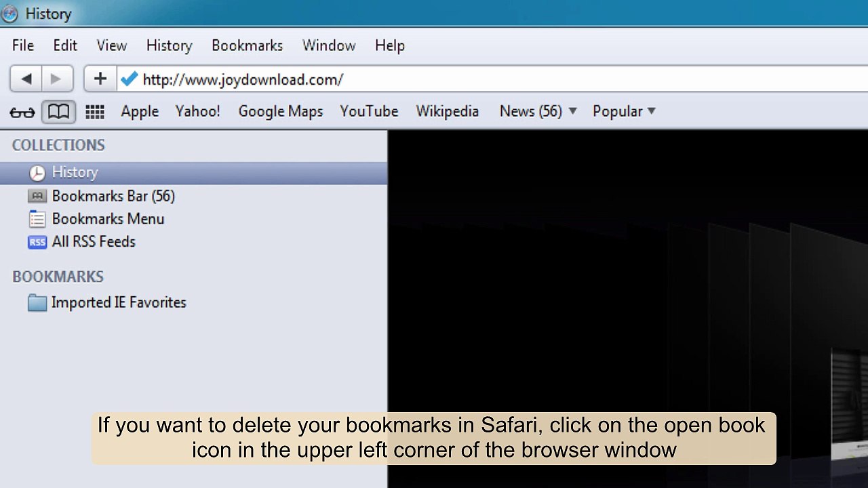
Task: Open the Yahoo! bookmark link
Action: tap(198, 111)
